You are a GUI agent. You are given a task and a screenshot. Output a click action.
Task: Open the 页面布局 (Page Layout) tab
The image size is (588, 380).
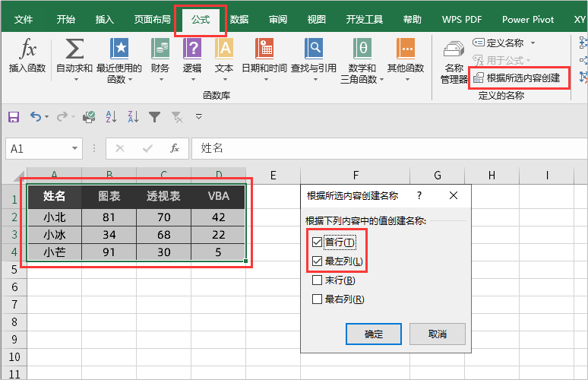tap(152, 20)
